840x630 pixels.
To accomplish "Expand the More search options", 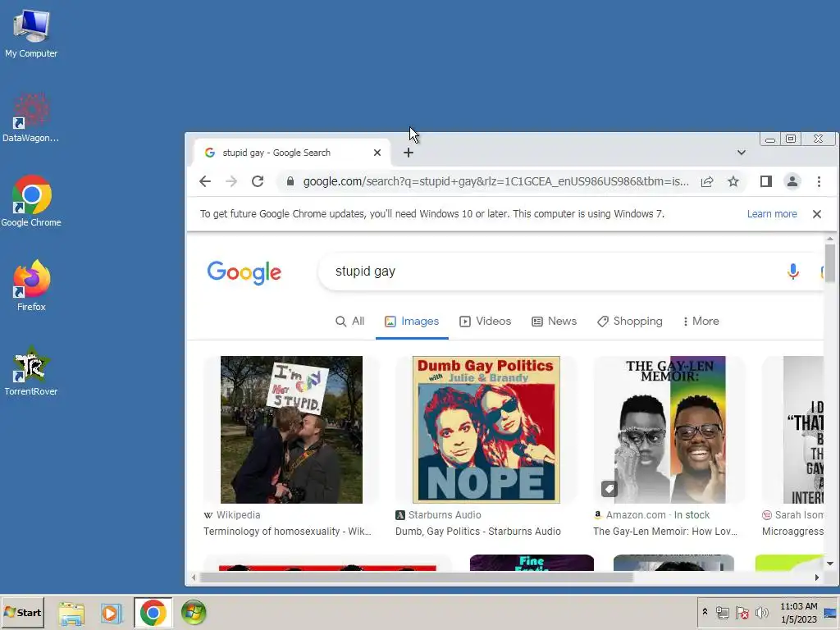I will click(x=701, y=322).
